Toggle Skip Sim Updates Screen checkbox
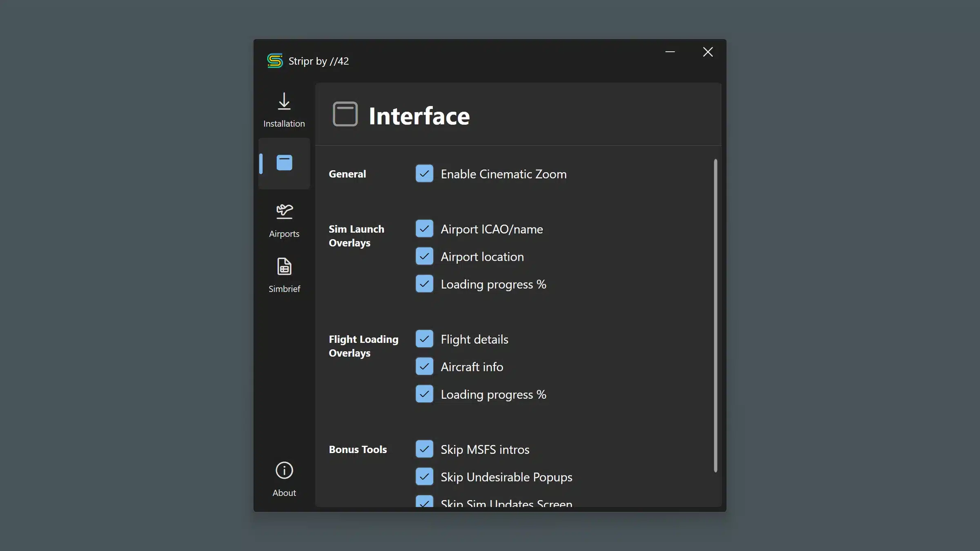 coord(424,502)
